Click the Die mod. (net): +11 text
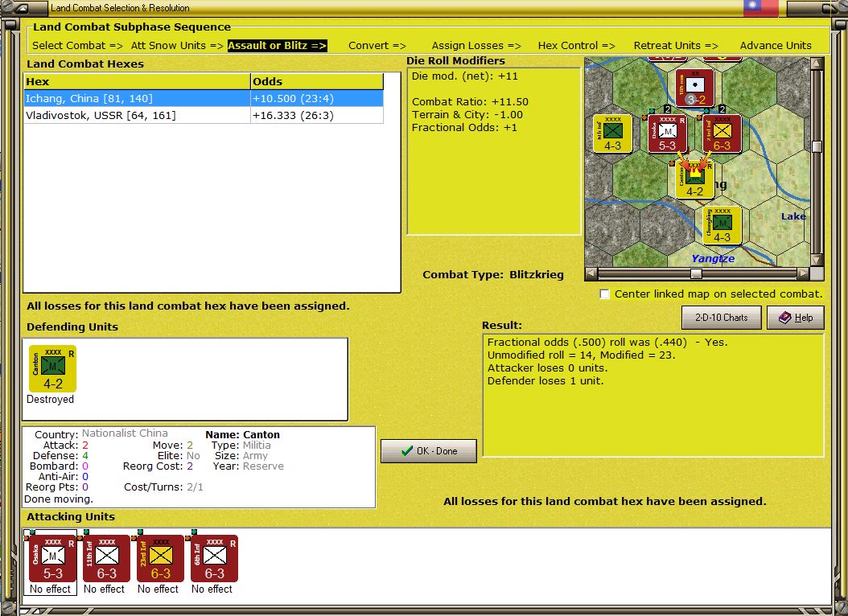The image size is (848, 616). click(464, 76)
